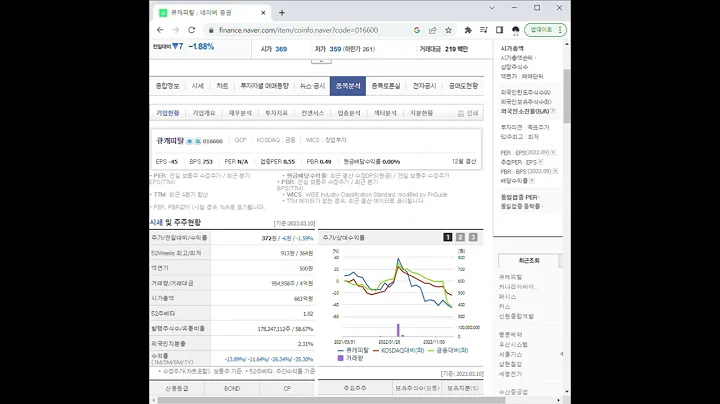The width and height of the screenshot is (720, 404).
Task: Open 서울가스 in recent views list
Action: [x=510, y=354]
